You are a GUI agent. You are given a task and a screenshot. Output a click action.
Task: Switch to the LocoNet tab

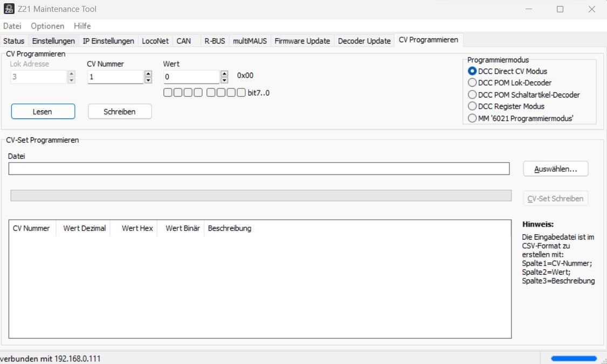click(155, 41)
